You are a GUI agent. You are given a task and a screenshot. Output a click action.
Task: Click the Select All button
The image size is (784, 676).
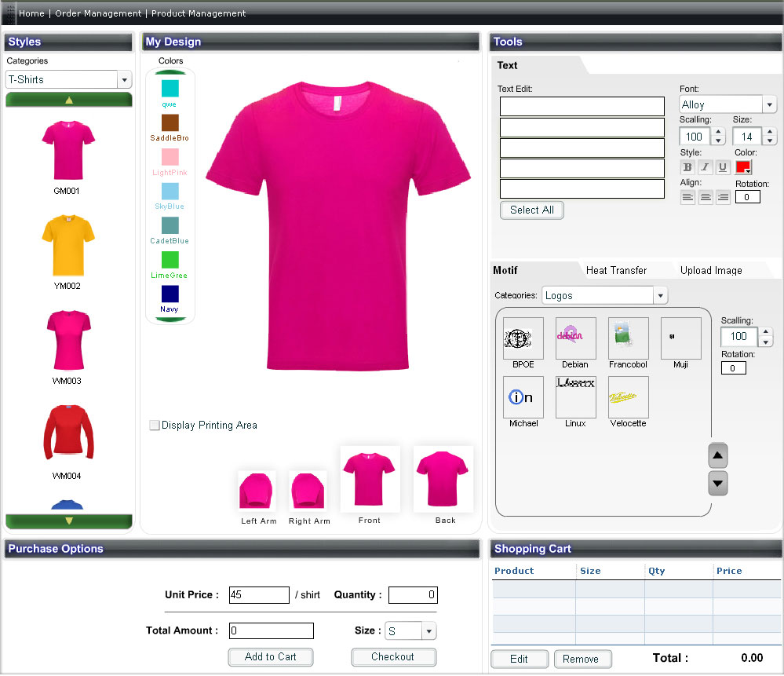click(x=531, y=210)
